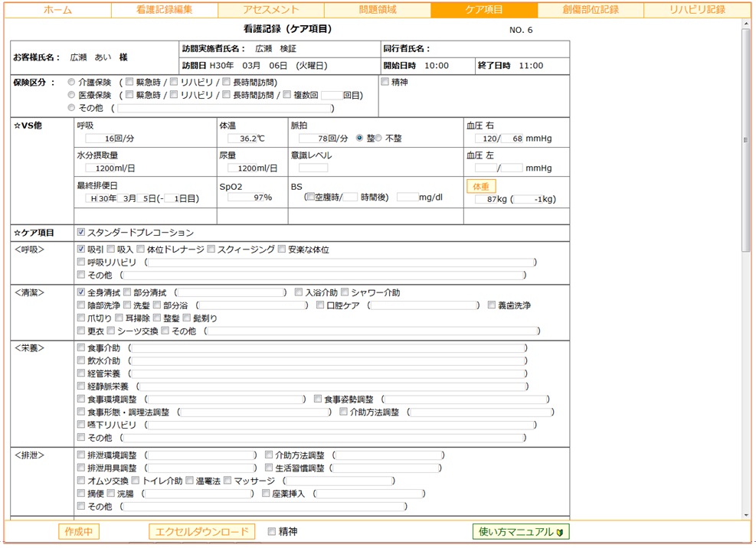Select the 介護保険 radio button
This screenshot has width=756, height=548.
[71, 82]
